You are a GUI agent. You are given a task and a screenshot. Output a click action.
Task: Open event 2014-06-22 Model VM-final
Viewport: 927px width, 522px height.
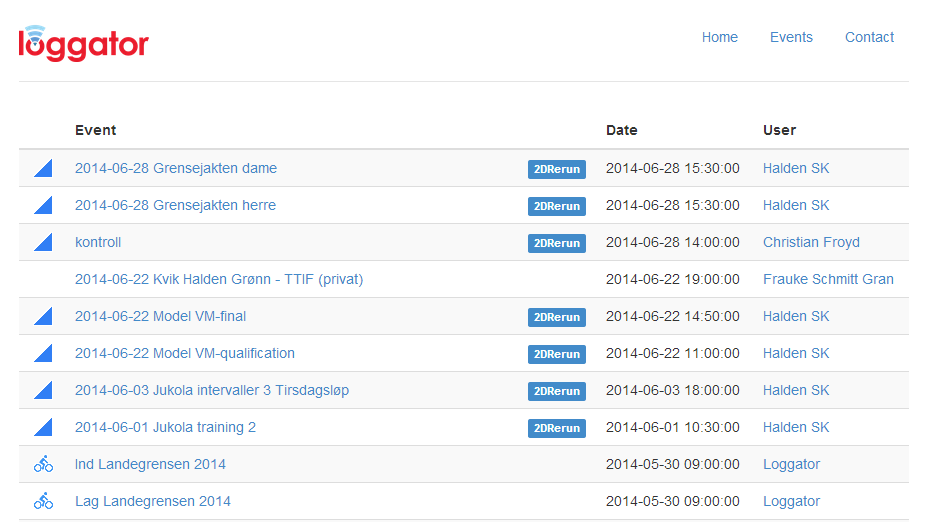click(160, 316)
